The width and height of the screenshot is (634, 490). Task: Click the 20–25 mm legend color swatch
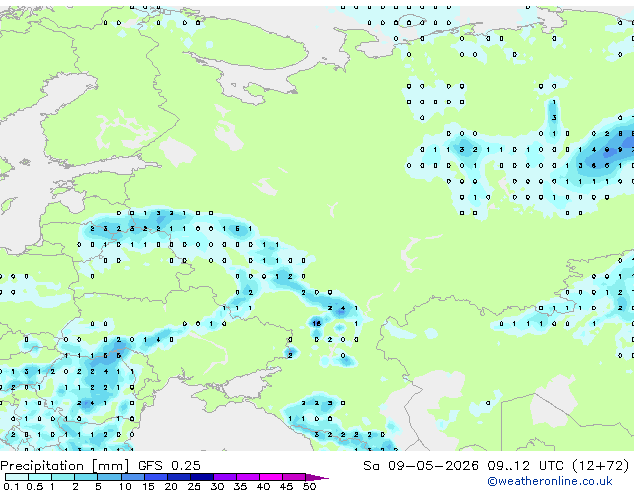tap(178, 477)
